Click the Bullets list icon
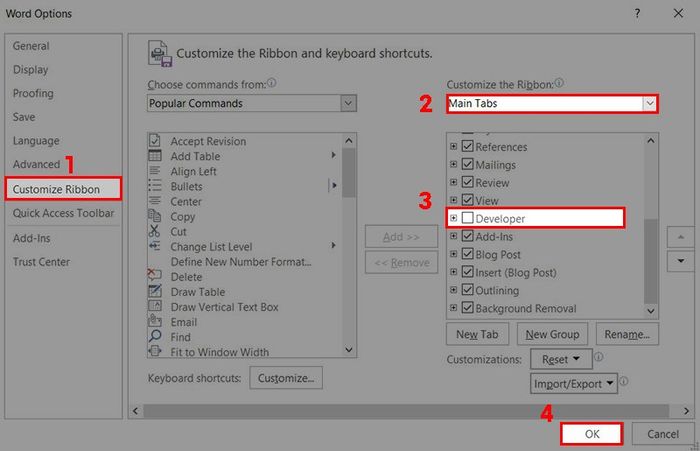The image size is (700, 451). coord(154,186)
